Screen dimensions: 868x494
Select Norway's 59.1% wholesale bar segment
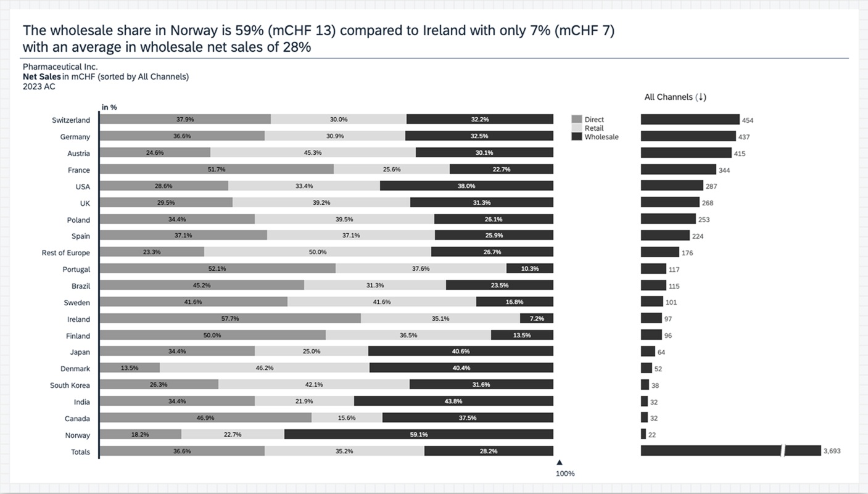pos(418,435)
